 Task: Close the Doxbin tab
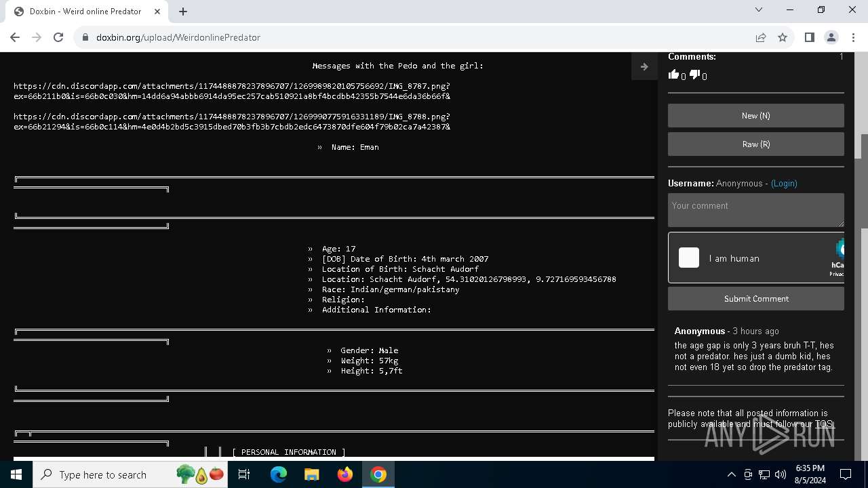click(157, 12)
